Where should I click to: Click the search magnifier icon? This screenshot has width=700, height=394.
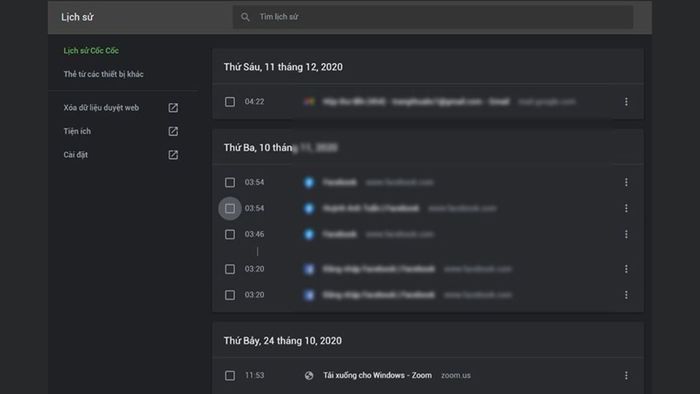coord(245,17)
